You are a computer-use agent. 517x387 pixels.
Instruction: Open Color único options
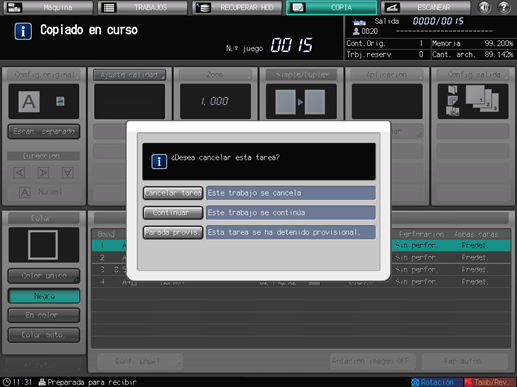point(44,276)
